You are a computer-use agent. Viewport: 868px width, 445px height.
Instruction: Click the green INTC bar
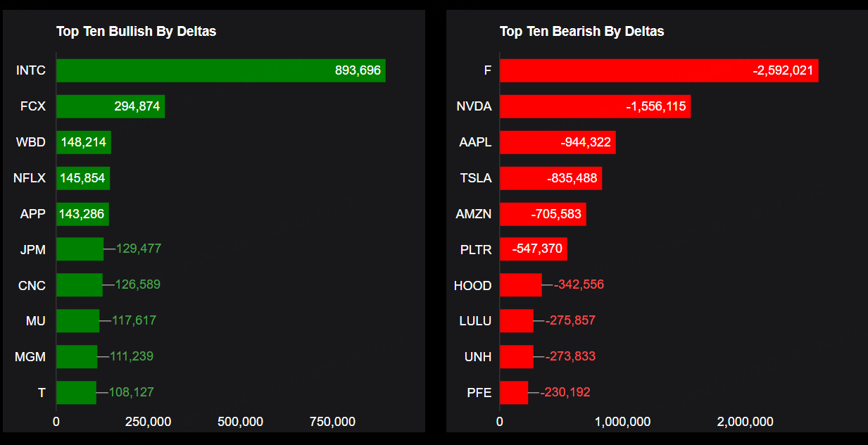(x=220, y=70)
